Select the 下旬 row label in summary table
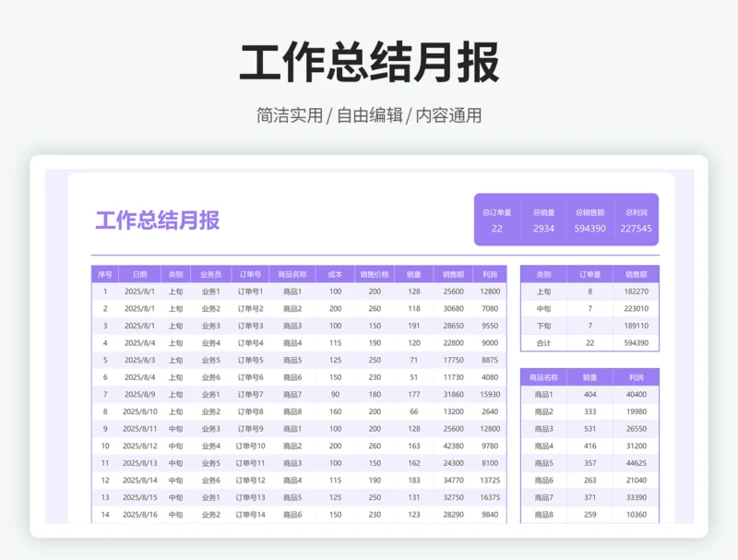738x560 pixels. pos(544,326)
